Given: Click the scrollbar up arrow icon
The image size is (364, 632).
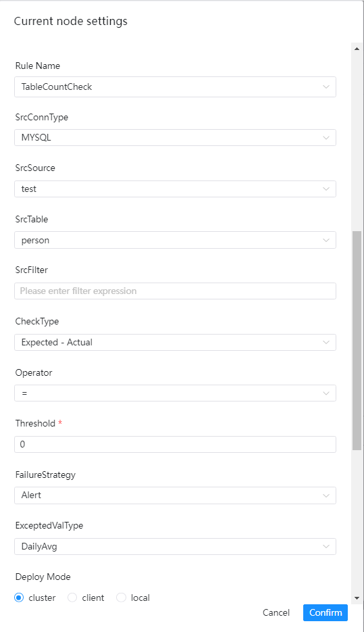Looking at the screenshot, I should 357,49.
